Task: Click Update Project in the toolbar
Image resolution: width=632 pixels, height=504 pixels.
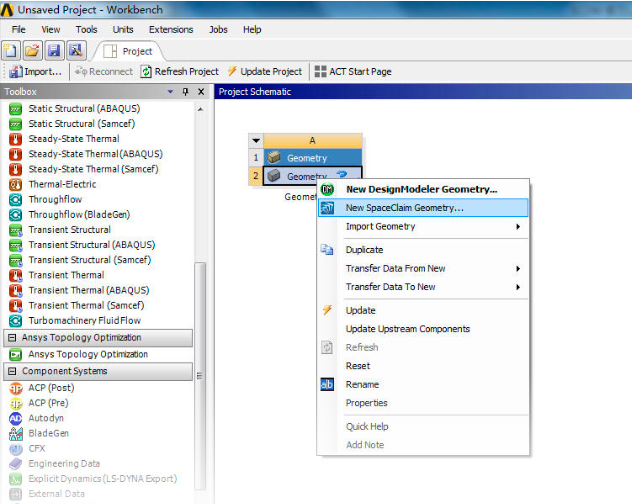Action: click(264, 72)
